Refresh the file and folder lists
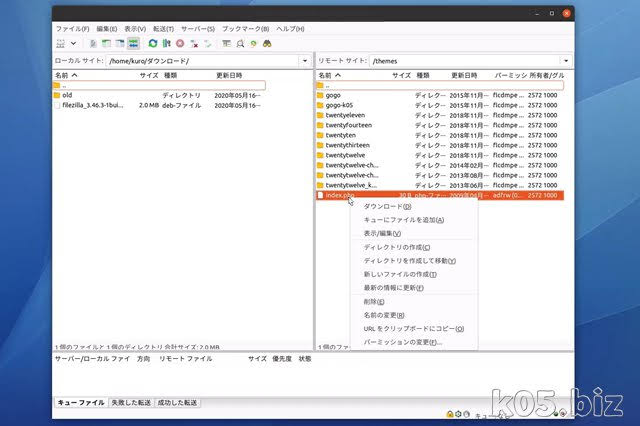Screen dimensions: 640x426 153,43
